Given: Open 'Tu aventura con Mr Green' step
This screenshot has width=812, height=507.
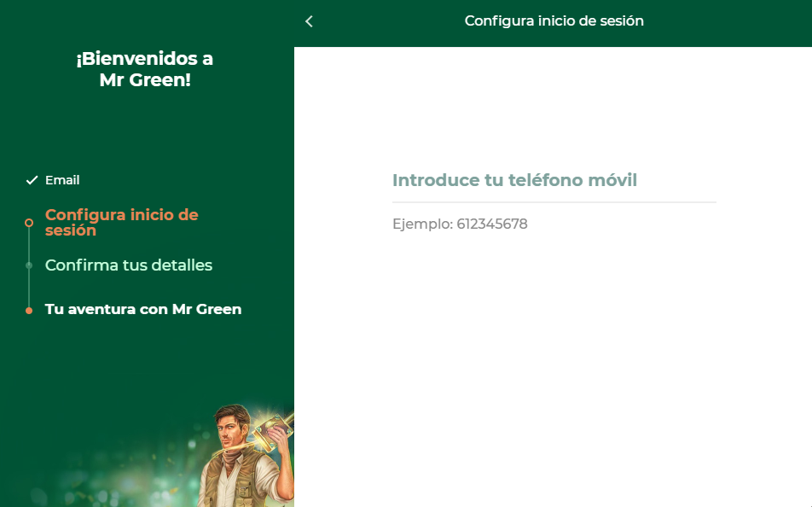Looking at the screenshot, I should (x=143, y=309).
